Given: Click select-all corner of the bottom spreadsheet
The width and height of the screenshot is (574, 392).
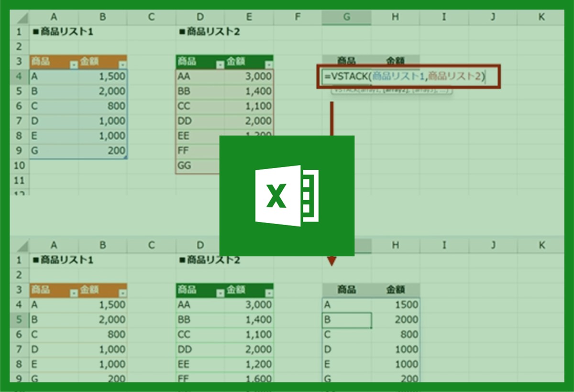Looking at the screenshot, I should coord(19,246).
